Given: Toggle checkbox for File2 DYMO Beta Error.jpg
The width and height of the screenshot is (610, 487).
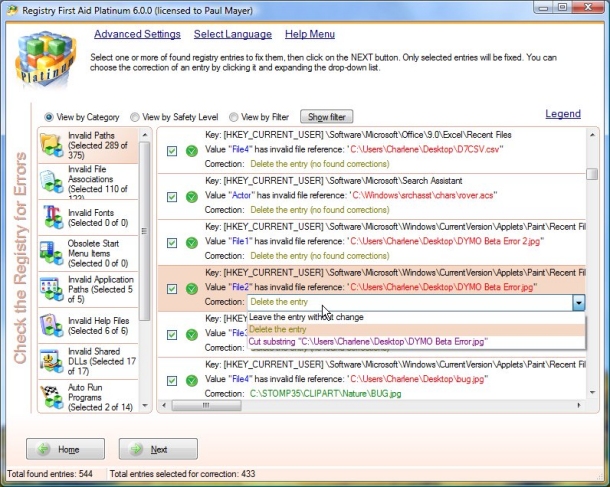Looking at the screenshot, I should tap(172, 289).
